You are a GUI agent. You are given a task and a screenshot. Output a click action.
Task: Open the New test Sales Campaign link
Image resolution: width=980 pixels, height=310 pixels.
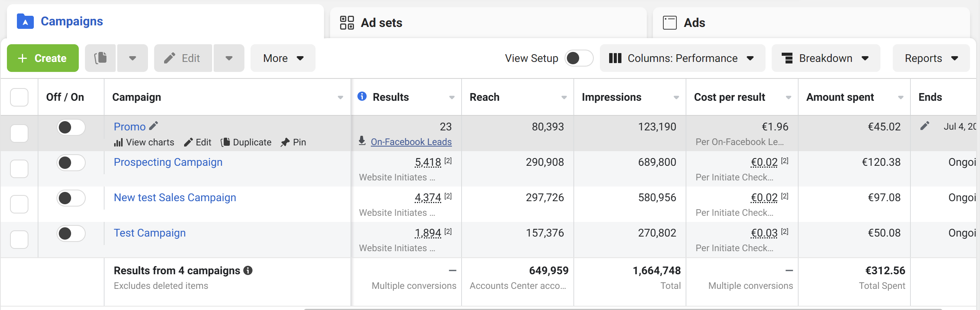pos(175,197)
